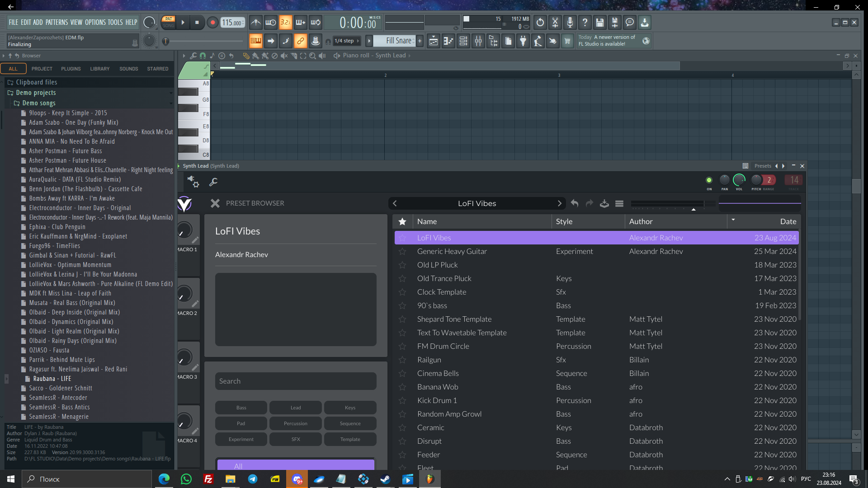Screen dimensions: 868x488
Task: Favorite the Old LP Pluck preset star
Action: click(402, 265)
